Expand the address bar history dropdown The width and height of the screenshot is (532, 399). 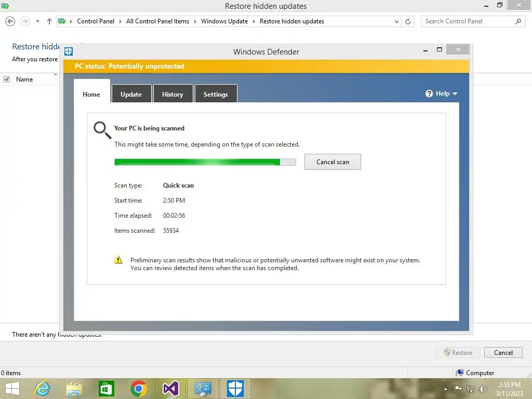(x=396, y=21)
